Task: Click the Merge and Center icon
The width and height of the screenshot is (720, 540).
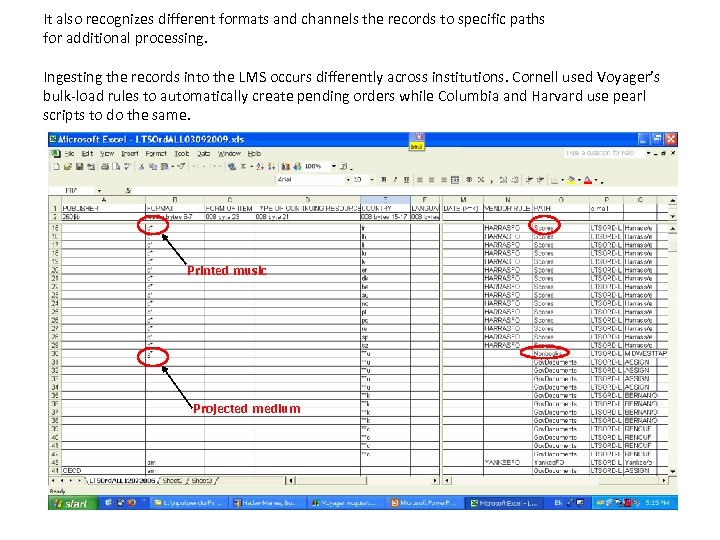Action: [x=455, y=180]
